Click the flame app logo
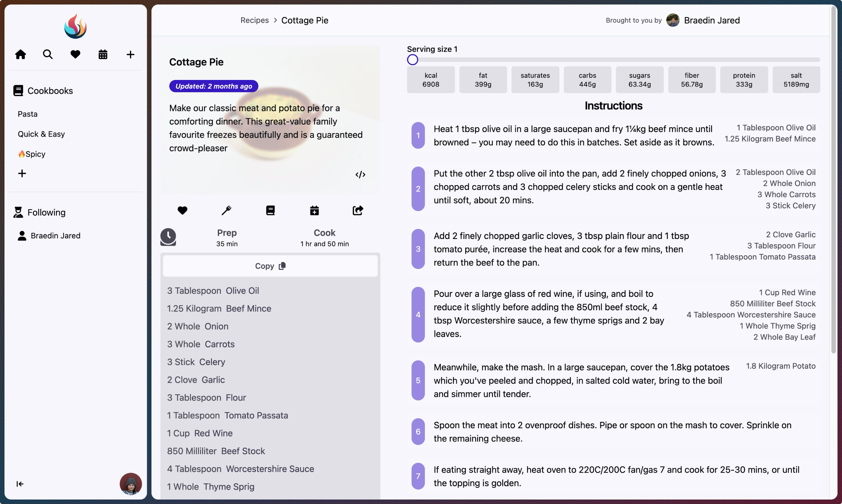842x504 pixels. 75,27
